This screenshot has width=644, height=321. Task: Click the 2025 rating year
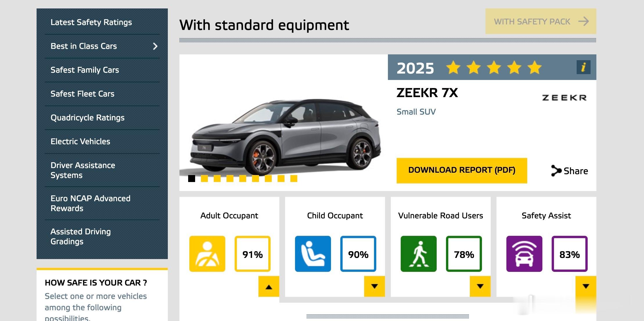[415, 68]
